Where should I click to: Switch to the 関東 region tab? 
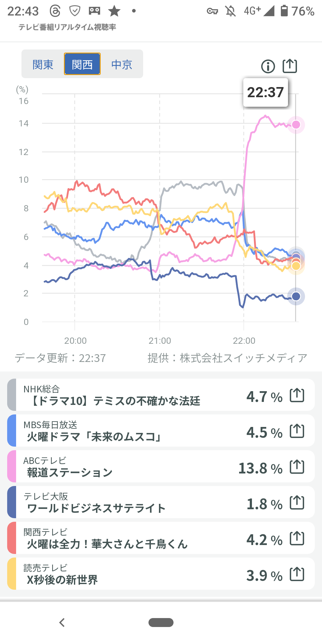click(x=43, y=64)
